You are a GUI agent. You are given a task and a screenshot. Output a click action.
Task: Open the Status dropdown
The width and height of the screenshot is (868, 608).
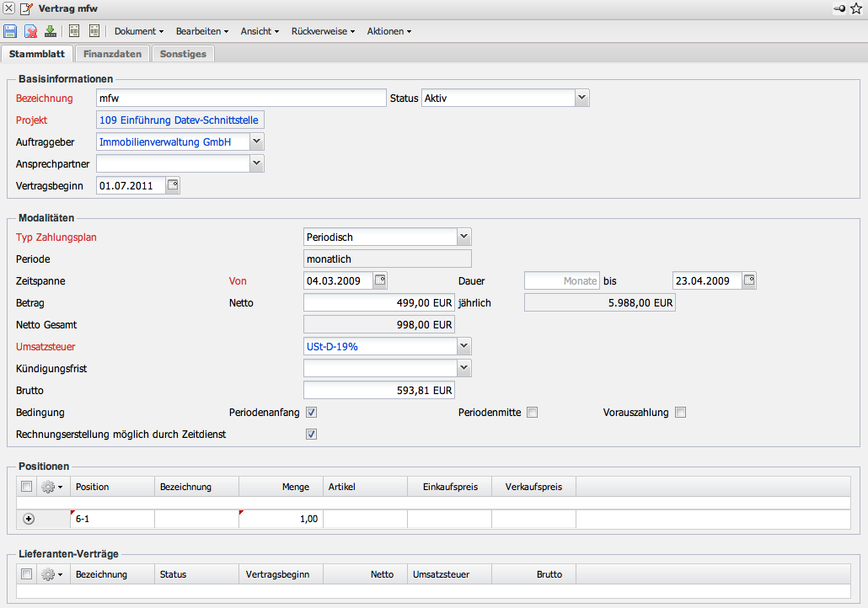pos(581,98)
